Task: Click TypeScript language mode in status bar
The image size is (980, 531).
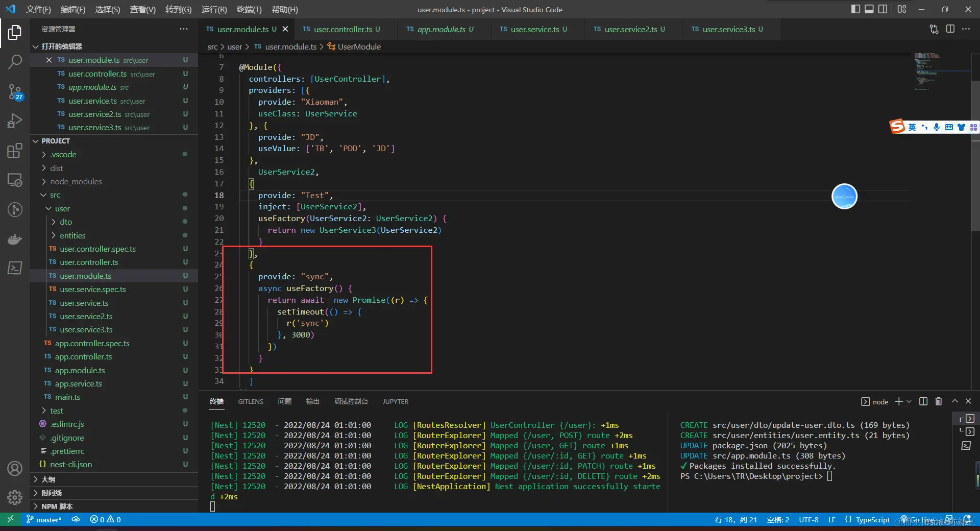Action: click(872, 519)
